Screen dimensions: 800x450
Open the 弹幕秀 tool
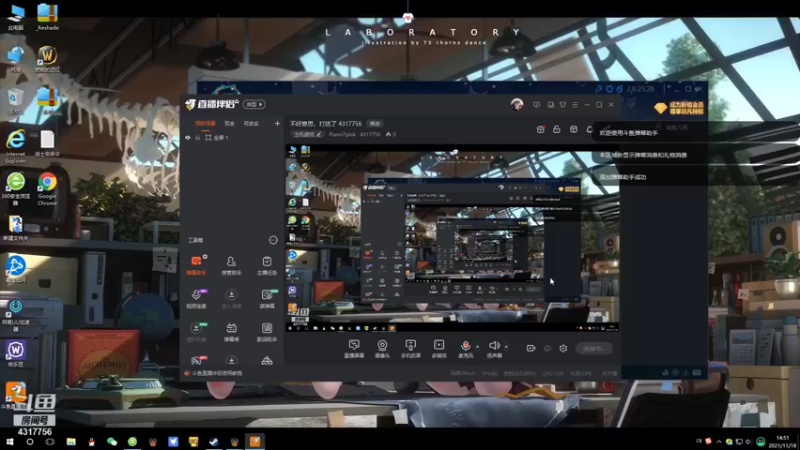[x=231, y=332]
